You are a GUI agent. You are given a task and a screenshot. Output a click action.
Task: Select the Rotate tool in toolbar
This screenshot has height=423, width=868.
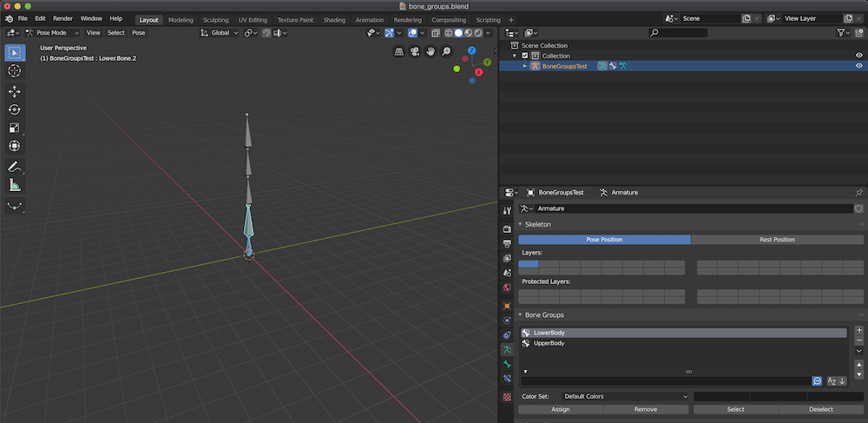pos(15,109)
